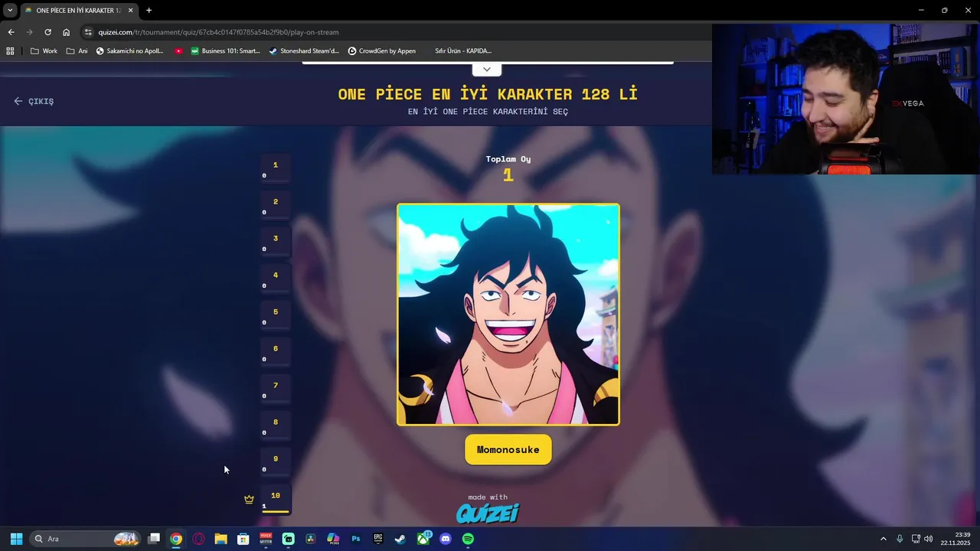The height and width of the screenshot is (551, 980).
Task: Select vote option 4 in ranking list
Action: coord(276,279)
